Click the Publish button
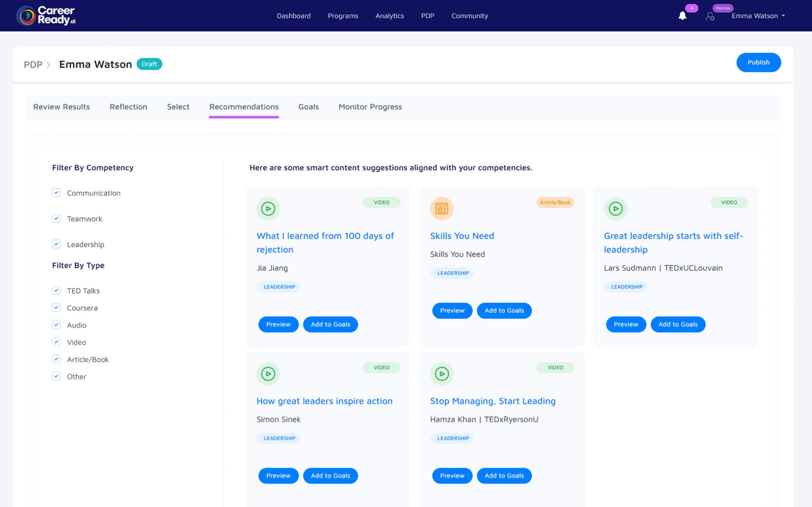 [759, 62]
